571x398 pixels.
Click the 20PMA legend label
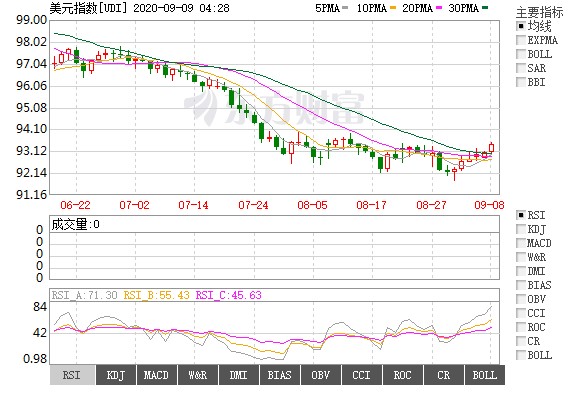pyautogui.click(x=417, y=8)
